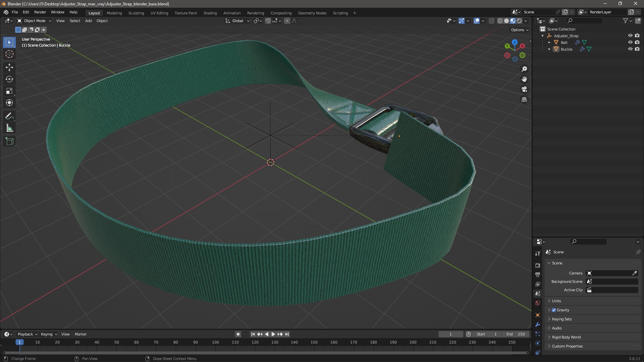This screenshot has height=362, width=644.
Task: Add a new workspace with plus button
Action: [355, 13]
